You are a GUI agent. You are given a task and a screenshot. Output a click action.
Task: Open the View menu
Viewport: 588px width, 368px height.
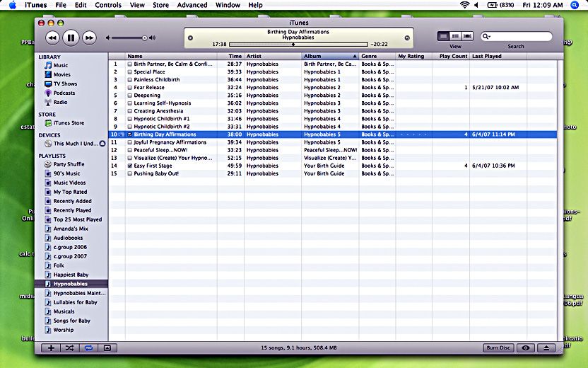coord(137,5)
